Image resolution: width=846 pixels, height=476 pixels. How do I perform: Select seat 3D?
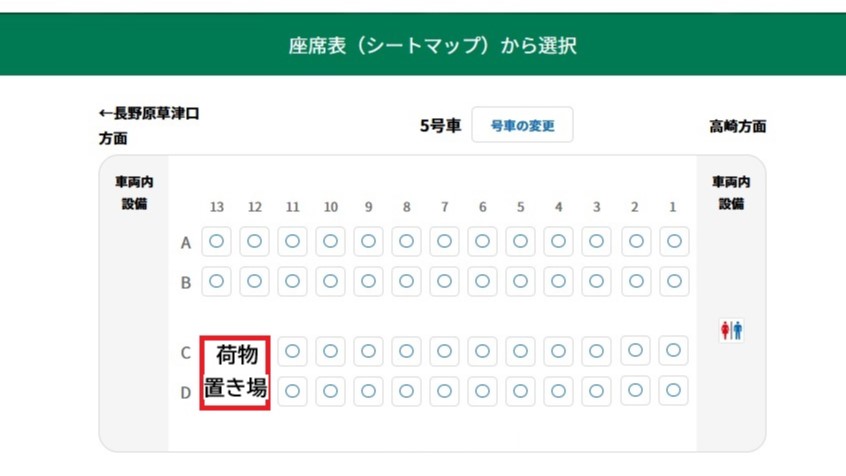(x=597, y=390)
